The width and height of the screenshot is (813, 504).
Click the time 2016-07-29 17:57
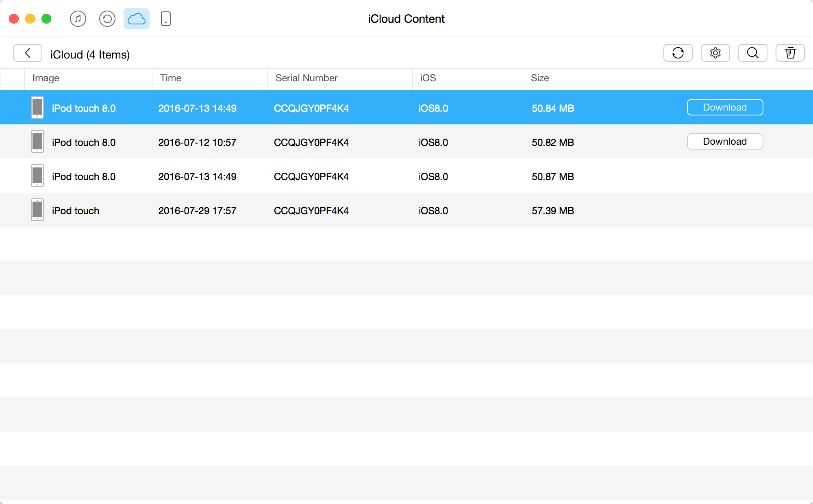coord(197,211)
